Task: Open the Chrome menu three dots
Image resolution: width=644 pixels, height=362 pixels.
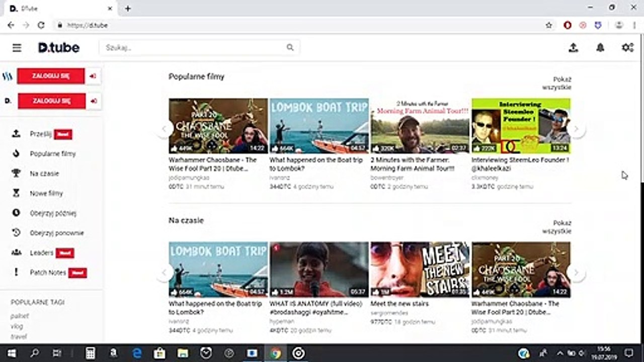Action: tap(634, 25)
